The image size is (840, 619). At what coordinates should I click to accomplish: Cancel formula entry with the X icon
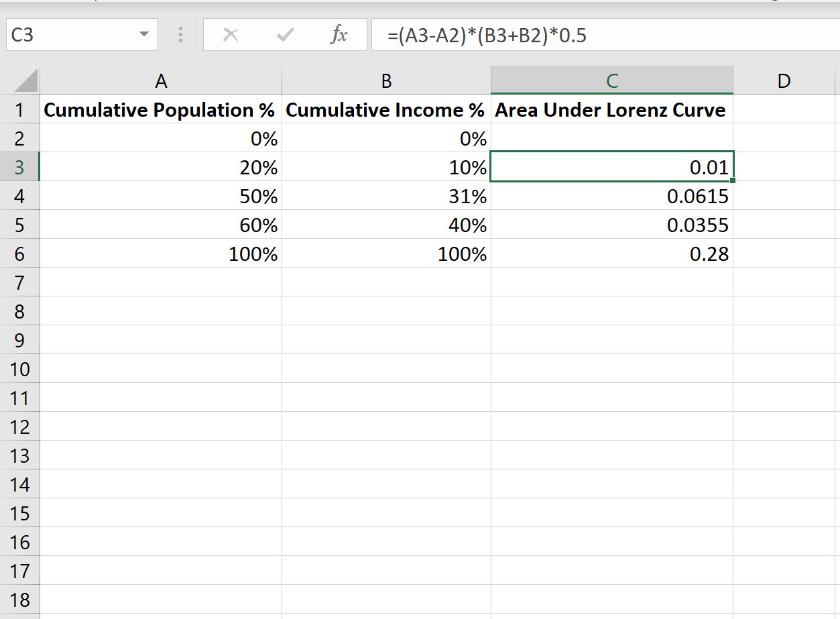click(231, 35)
